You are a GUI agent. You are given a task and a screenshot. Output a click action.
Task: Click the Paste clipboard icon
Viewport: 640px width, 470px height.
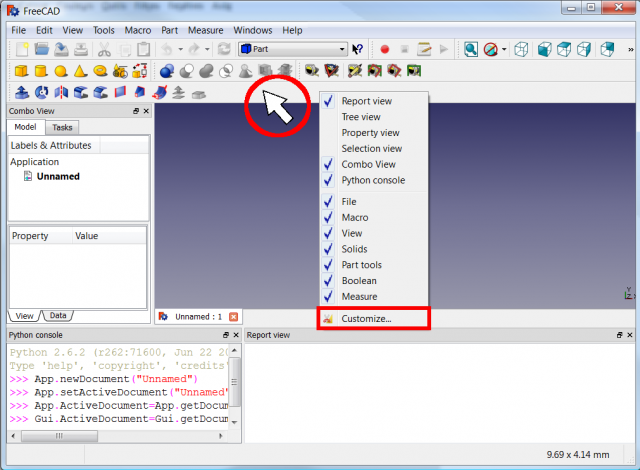(144, 49)
